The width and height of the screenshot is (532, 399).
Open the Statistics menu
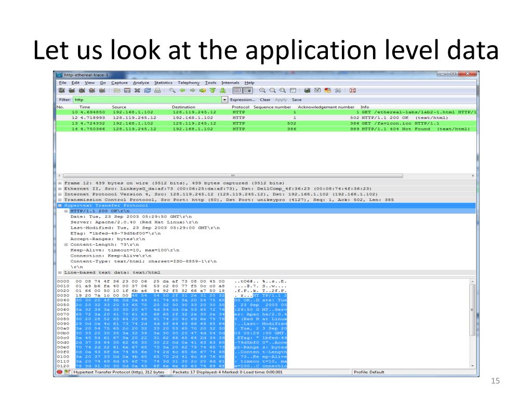point(163,83)
